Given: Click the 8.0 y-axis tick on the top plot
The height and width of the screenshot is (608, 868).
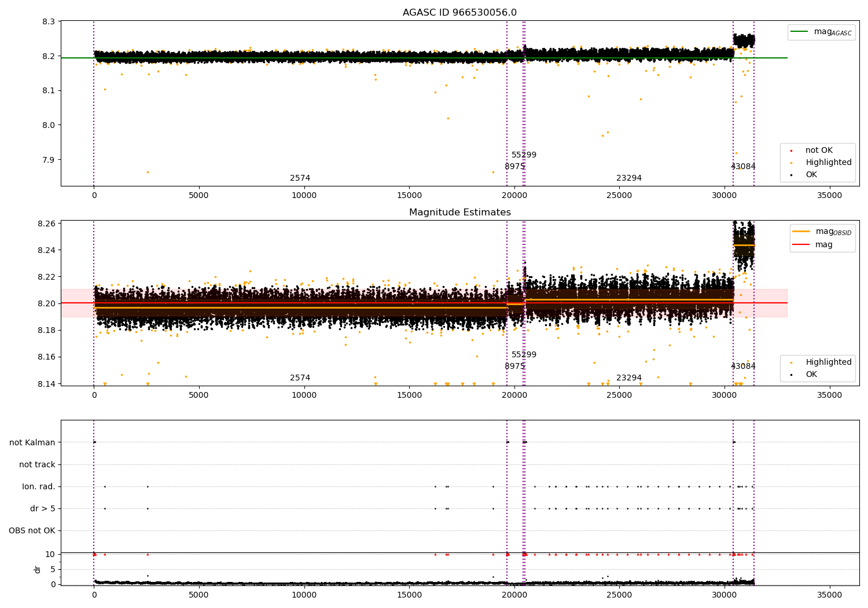Looking at the screenshot, I should [50, 125].
